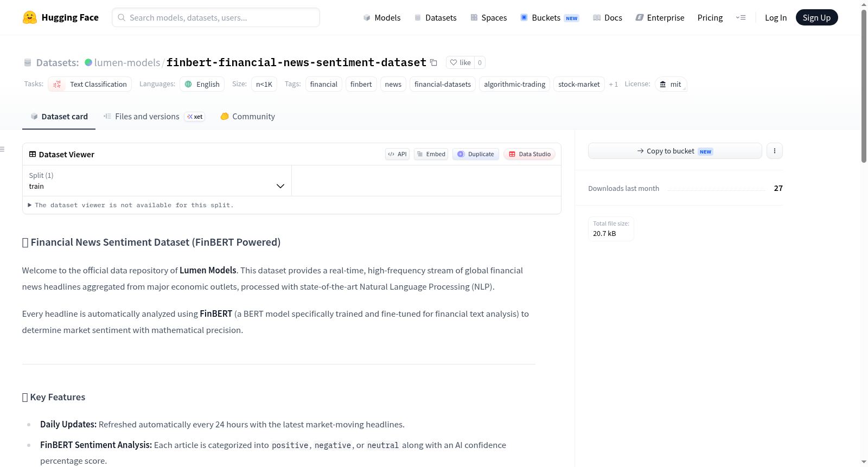Click the mit license tag
This screenshot has width=868, height=467.
pyautogui.click(x=671, y=84)
